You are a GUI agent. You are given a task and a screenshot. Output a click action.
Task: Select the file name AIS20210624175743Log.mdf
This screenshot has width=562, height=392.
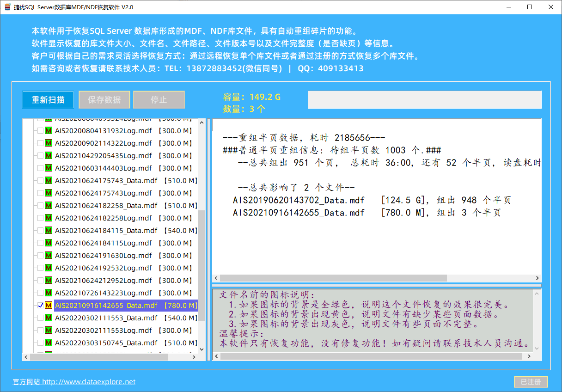point(104,193)
